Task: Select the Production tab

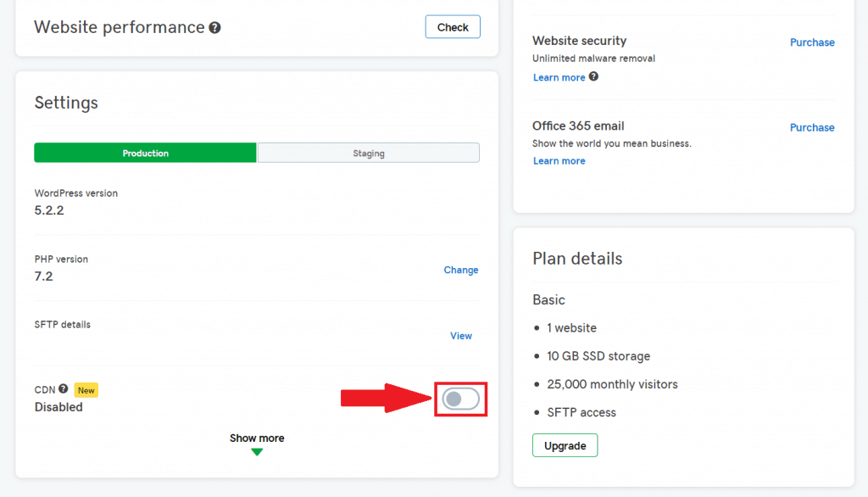Action: pyautogui.click(x=145, y=153)
